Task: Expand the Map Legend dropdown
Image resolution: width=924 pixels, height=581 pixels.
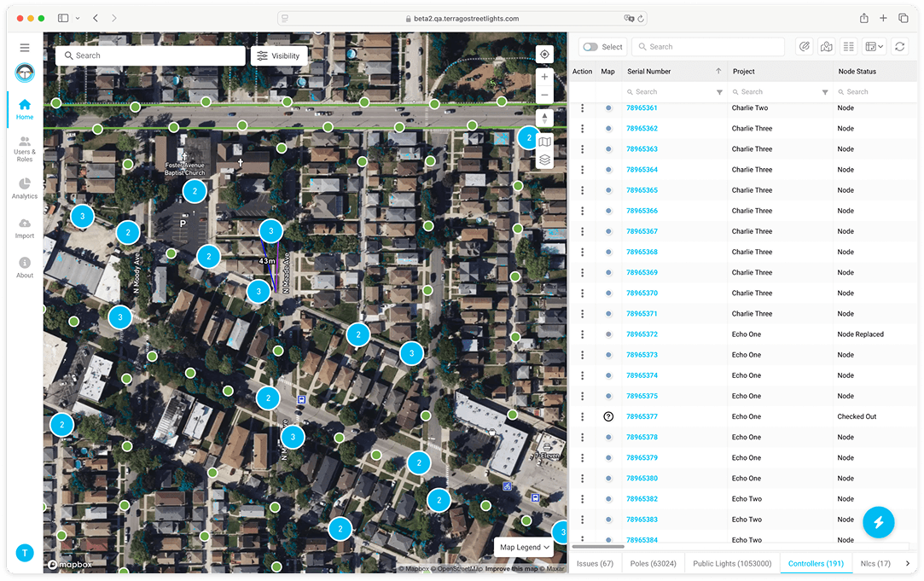Action: tap(525, 548)
